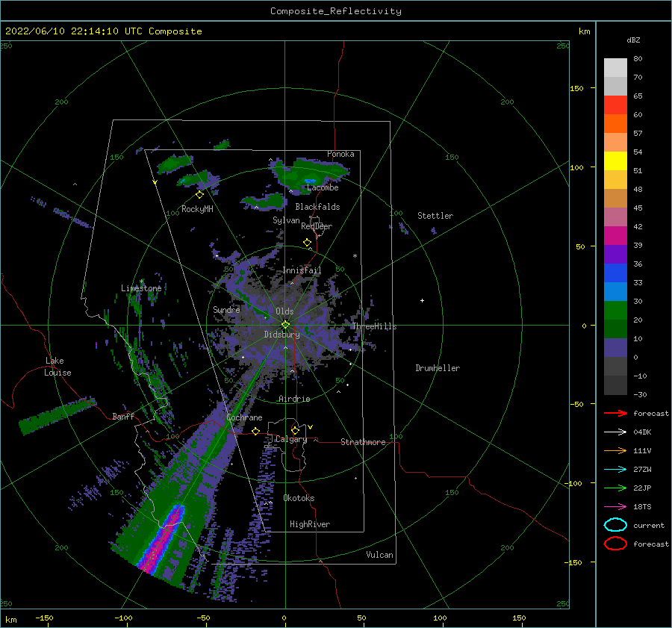This screenshot has width=672, height=628.
Task: Click the cyan 'current' ellipse icon
Action: (615, 525)
